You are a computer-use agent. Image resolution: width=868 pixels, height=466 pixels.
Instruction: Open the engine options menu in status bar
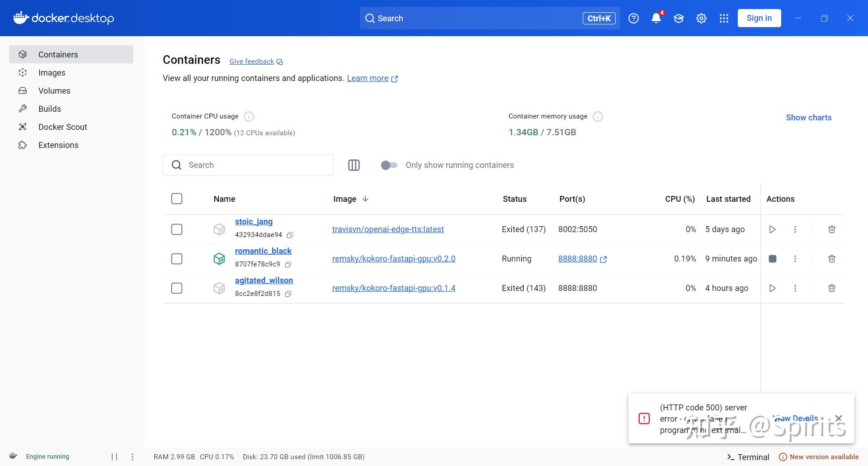pyautogui.click(x=132, y=457)
